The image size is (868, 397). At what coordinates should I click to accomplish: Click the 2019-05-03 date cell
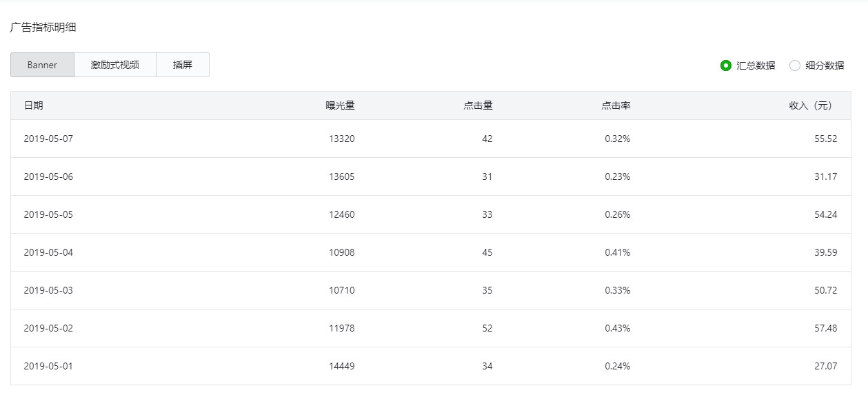[x=48, y=290]
